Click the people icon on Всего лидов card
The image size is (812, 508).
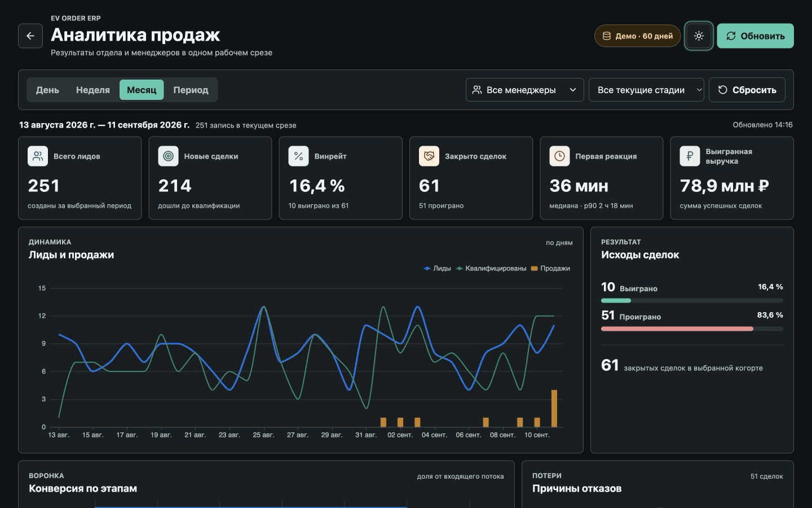click(x=38, y=156)
